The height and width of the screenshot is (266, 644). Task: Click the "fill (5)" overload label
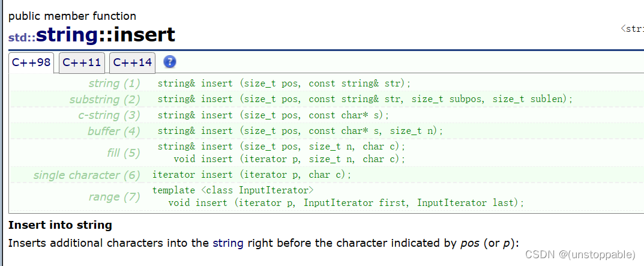tap(123, 153)
